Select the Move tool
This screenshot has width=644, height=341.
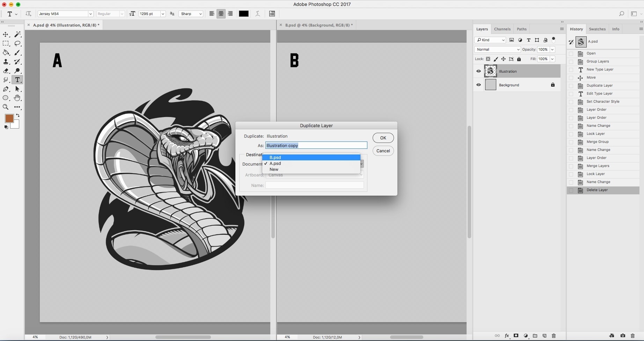coord(6,35)
